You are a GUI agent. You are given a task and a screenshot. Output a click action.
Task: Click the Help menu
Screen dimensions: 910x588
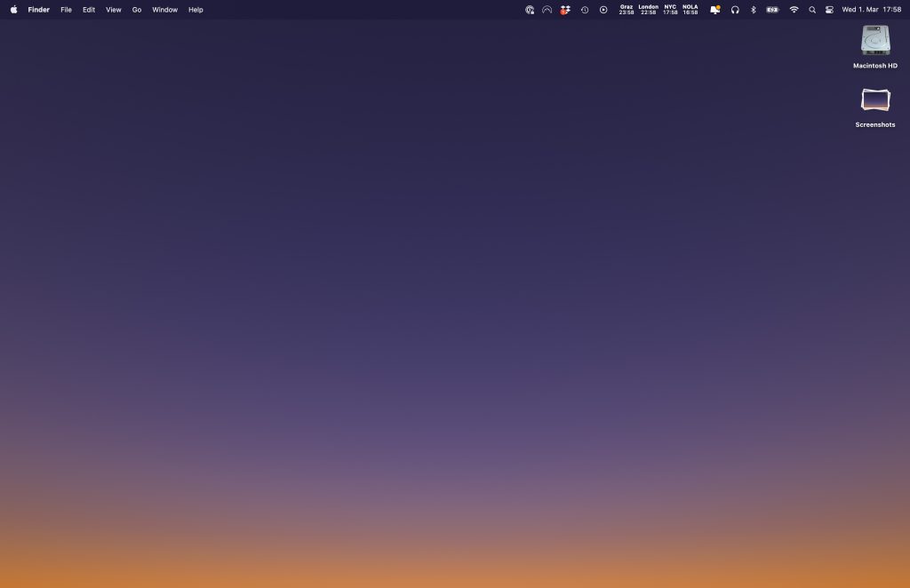click(196, 10)
